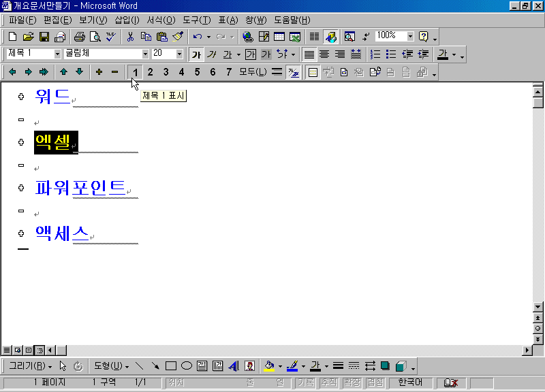
Task: Apply blue line color pen
Action: pos(292,366)
